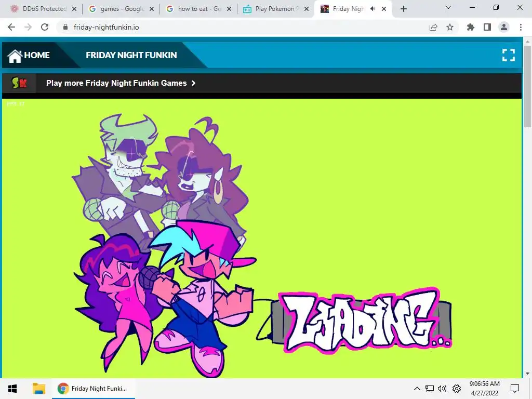Go forward in browser history
Screen dimensions: 532x399
[28, 27]
